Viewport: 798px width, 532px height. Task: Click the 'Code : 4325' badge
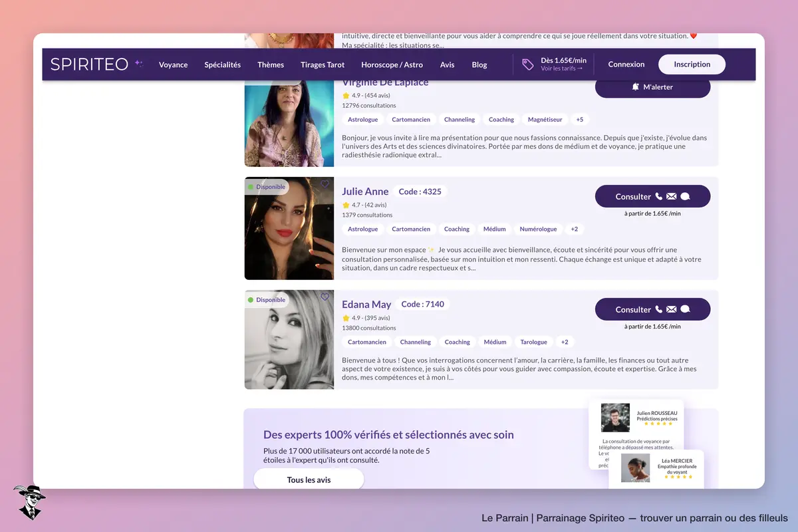pyautogui.click(x=420, y=192)
